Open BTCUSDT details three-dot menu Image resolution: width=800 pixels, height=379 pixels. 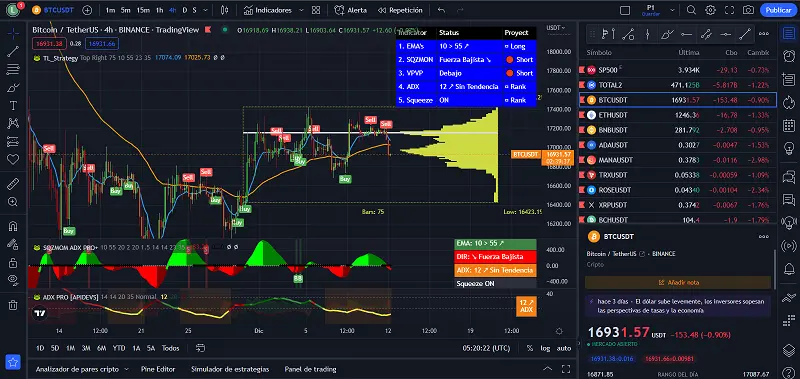point(764,237)
